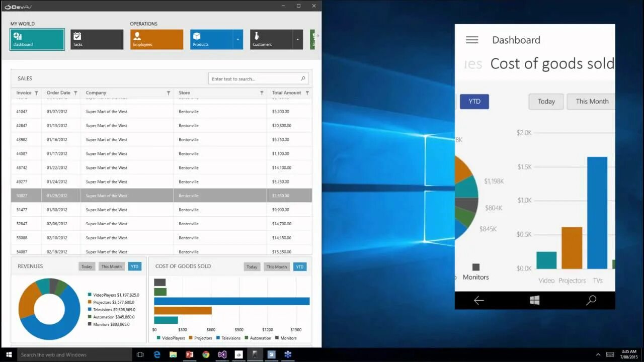Open Task View on the taskbar
Screen dimensions: 644x362
140,354
